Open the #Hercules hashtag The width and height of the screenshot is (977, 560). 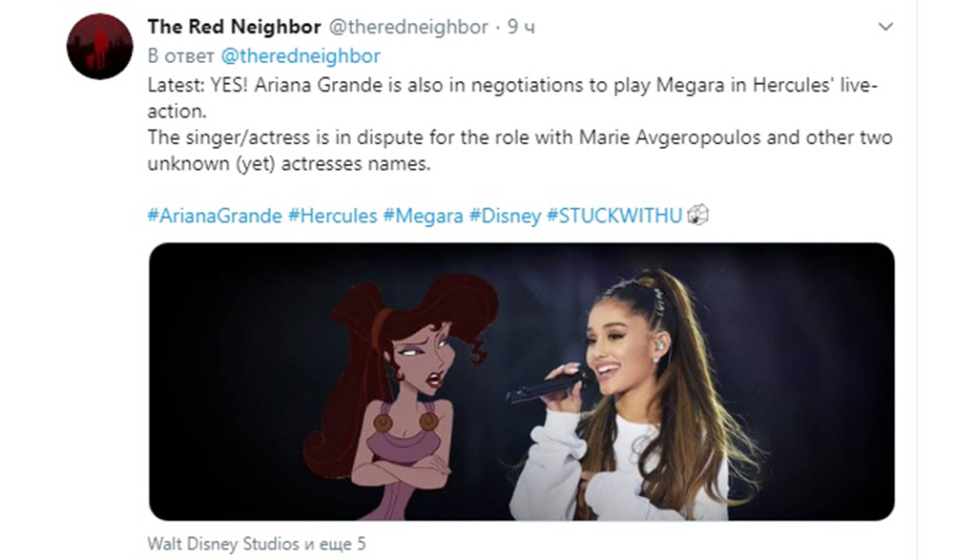[x=332, y=216]
